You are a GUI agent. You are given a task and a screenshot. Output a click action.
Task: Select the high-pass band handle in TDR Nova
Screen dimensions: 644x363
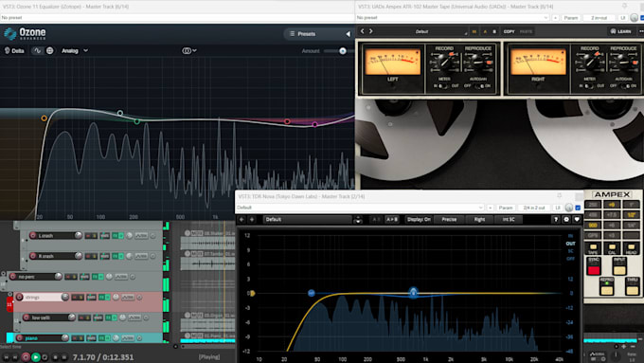[312, 293]
